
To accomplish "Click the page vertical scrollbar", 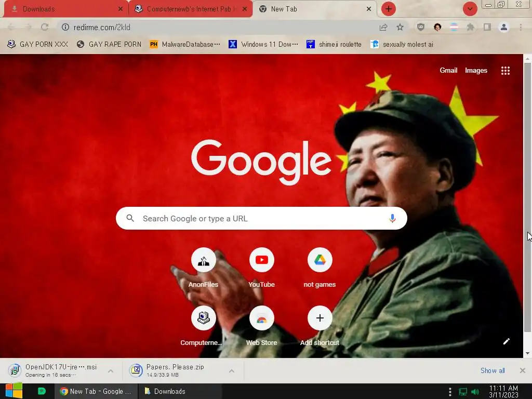I will [x=527, y=197].
